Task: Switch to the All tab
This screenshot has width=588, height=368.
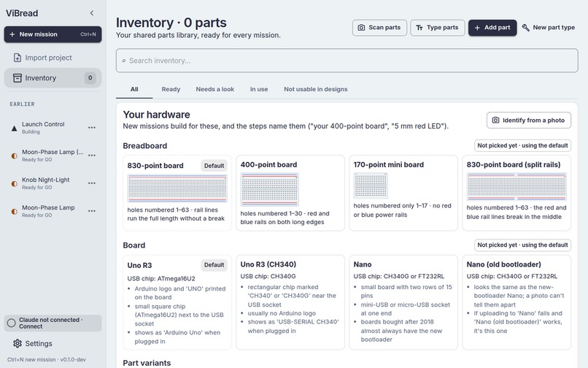Action: pos(134,89)
